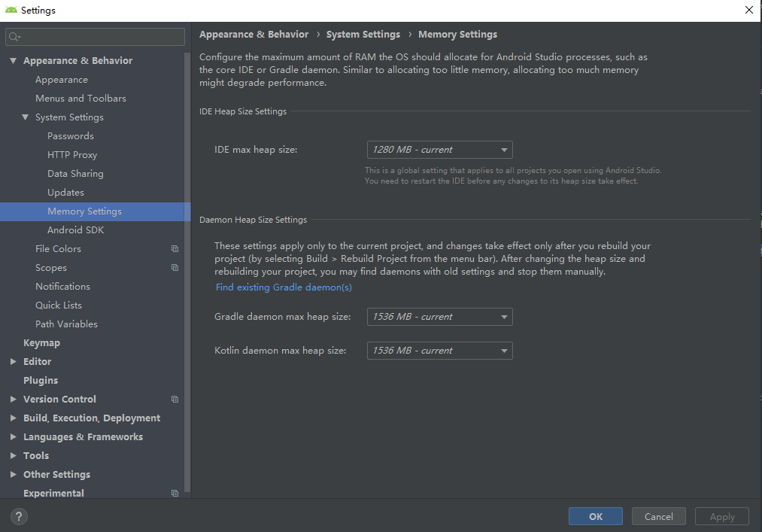Click the 'Gradle daemon max heap size:' label
This screenshot has width=762, height=532.
pyautogui.click(x=282, y=317)
